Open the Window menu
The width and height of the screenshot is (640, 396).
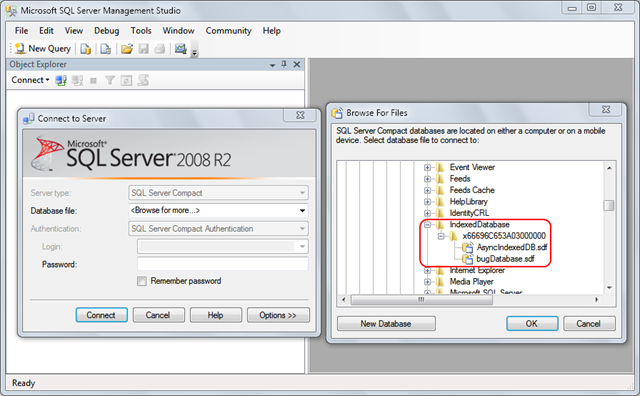pos(178,31)
